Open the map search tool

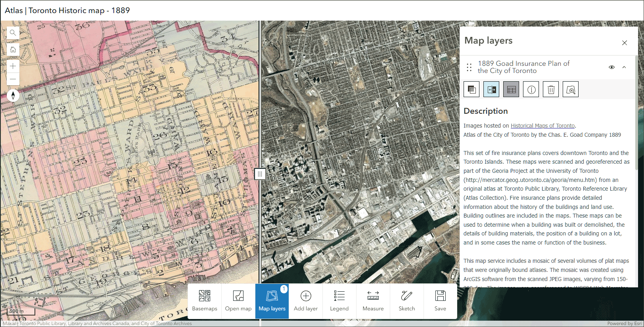(13, 33)
